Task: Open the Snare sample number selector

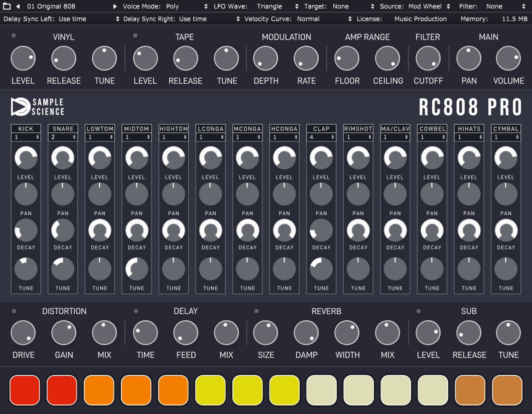Action: pos(63,137)
